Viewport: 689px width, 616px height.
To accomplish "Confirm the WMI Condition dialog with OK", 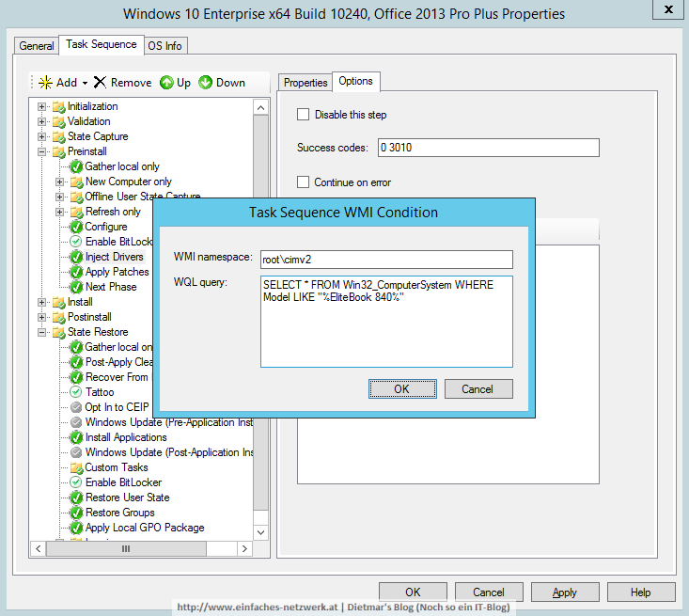I will [402, 389].
